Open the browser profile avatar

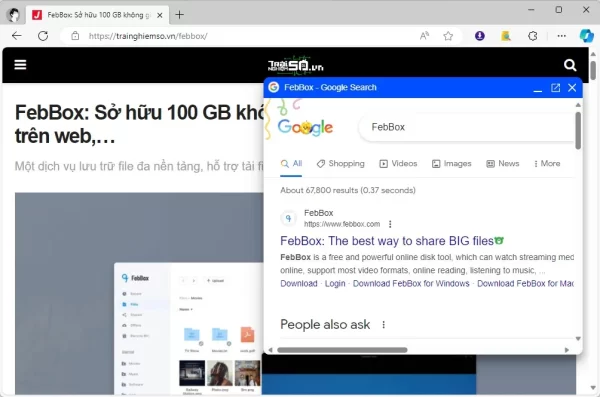(x=14, y=15)
